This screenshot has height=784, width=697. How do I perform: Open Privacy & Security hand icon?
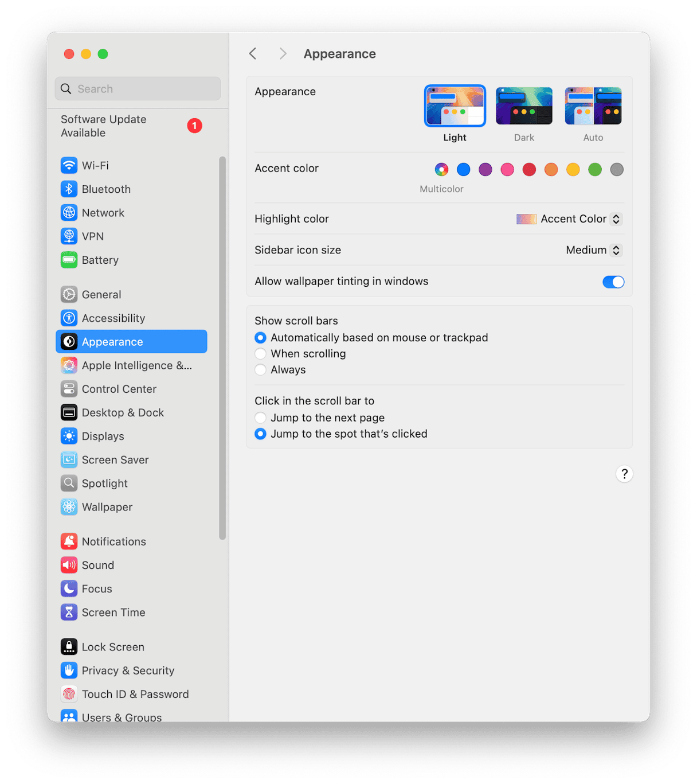click(x=69, y=670)
